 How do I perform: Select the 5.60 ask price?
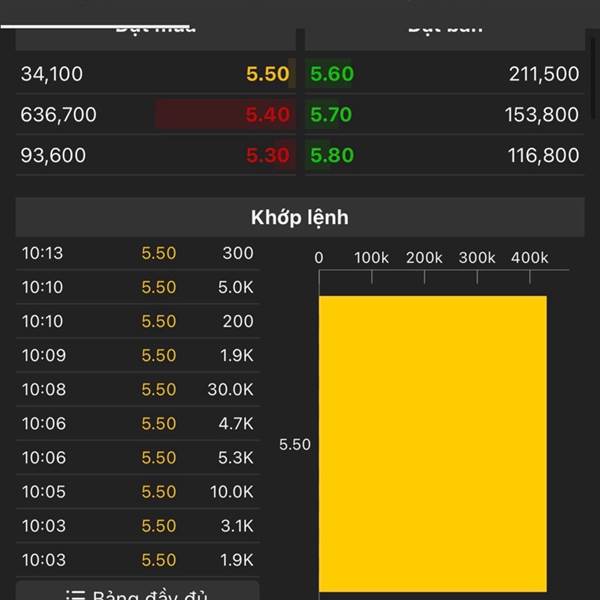tap(332, 74)
